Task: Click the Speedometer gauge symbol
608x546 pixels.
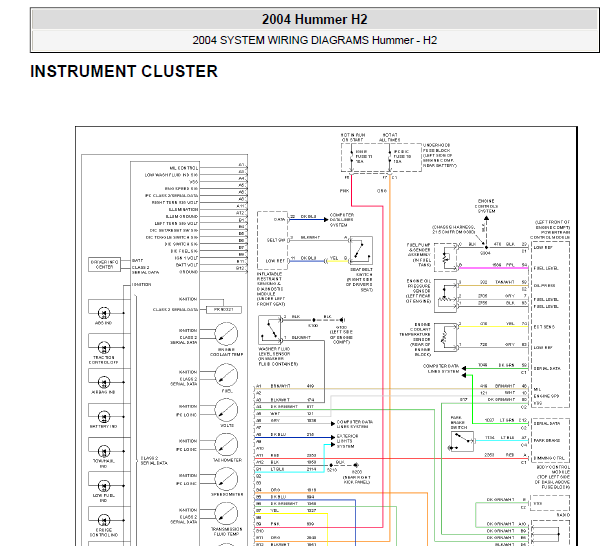Action: coord(226,479)
